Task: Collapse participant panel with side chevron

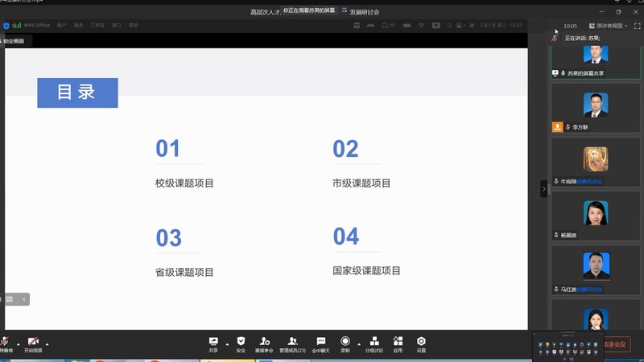Action: pyautogui.click(x=543, y=189)
